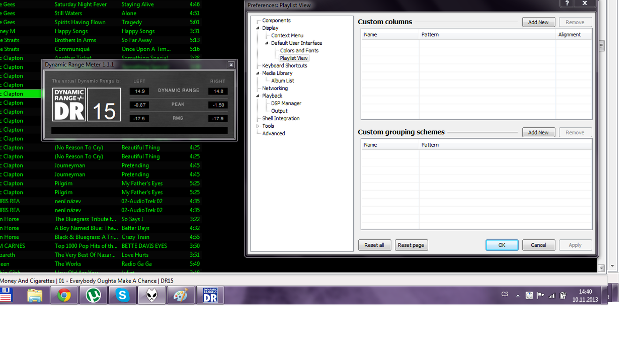Open uTorrent from the taskbar
The image size is (644, 362).
(x=93, y=296)
